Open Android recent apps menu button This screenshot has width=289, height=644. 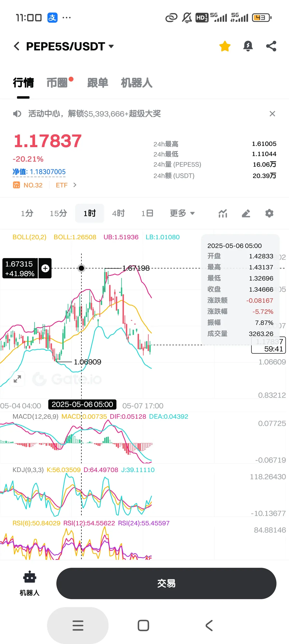pyautogui.click(x=78, y=625)
